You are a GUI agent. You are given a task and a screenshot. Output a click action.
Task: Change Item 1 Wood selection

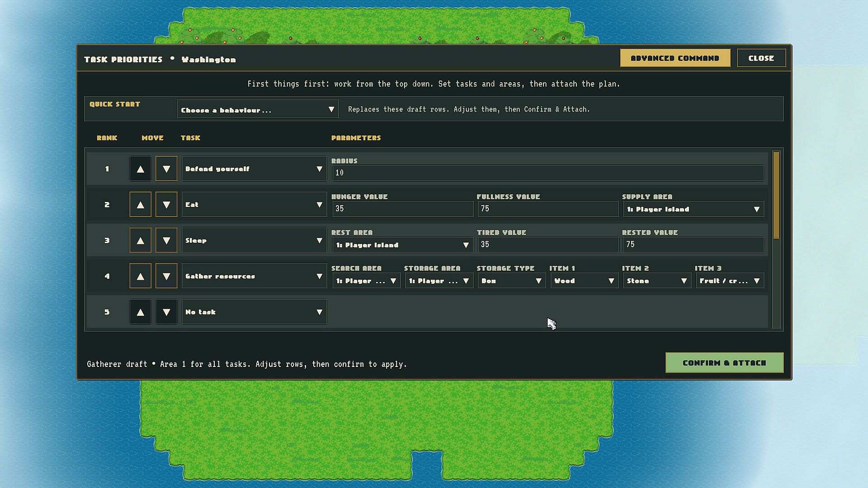click(x=584, y=281)
